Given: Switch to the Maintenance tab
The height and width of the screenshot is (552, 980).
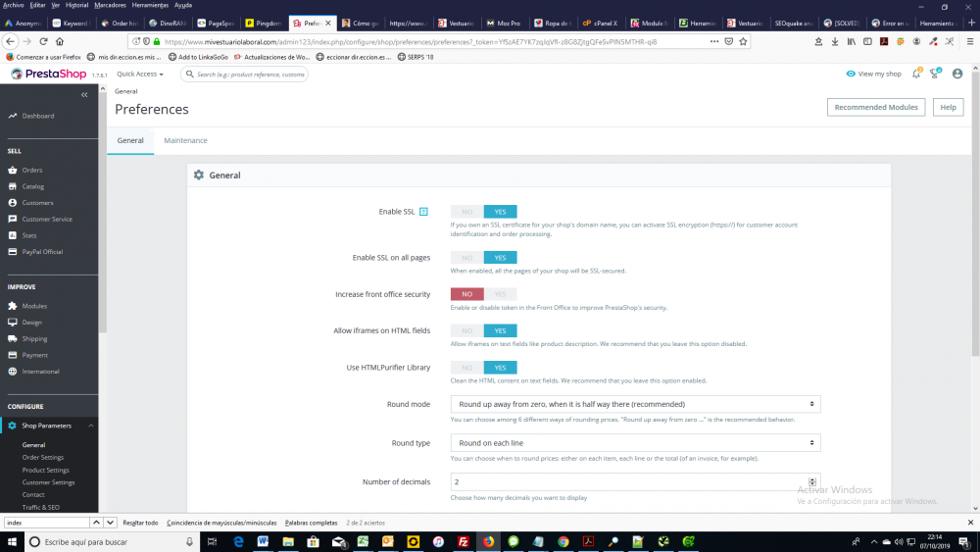Looking at the screenshot, I should point(185,140).
